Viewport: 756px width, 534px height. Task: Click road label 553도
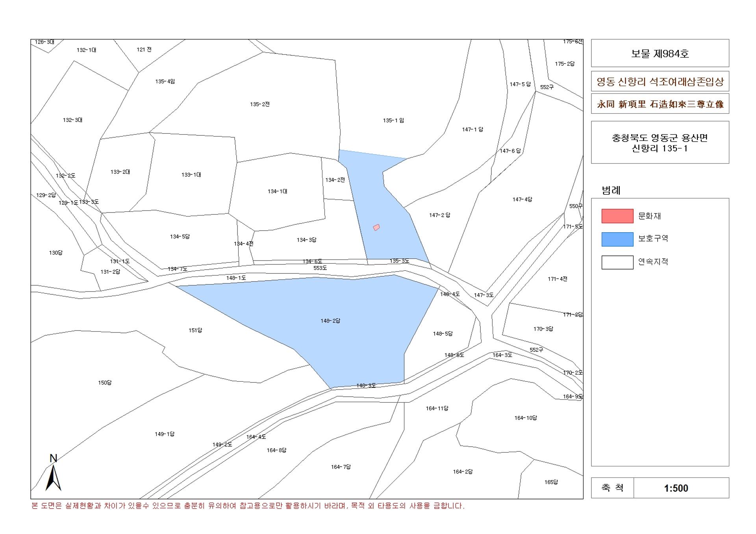(320, 268)
